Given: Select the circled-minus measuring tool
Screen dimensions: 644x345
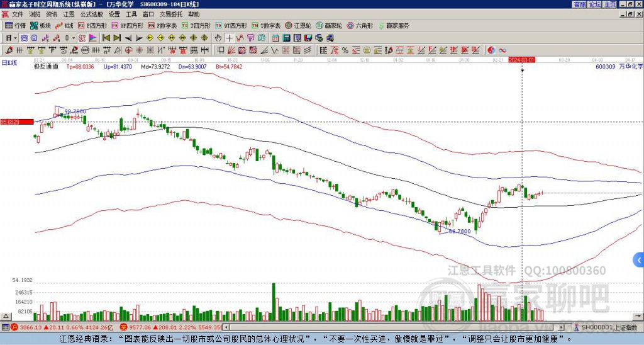Looking at the screenshot, I should click(85, 50).
